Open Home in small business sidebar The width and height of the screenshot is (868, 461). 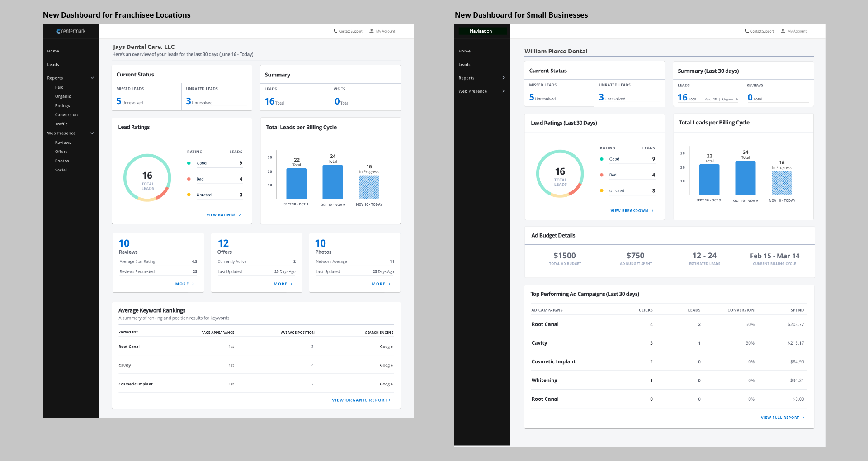pos(465,51)
